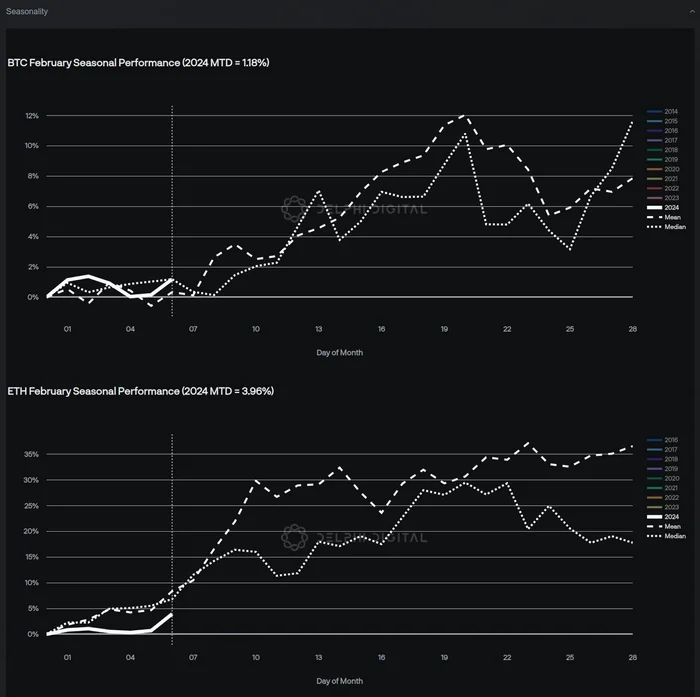Toggle 2017 series in ETH chart legend
Viewport: 700px width, 697px height.
pyautogui.click(x=662, y=450)
